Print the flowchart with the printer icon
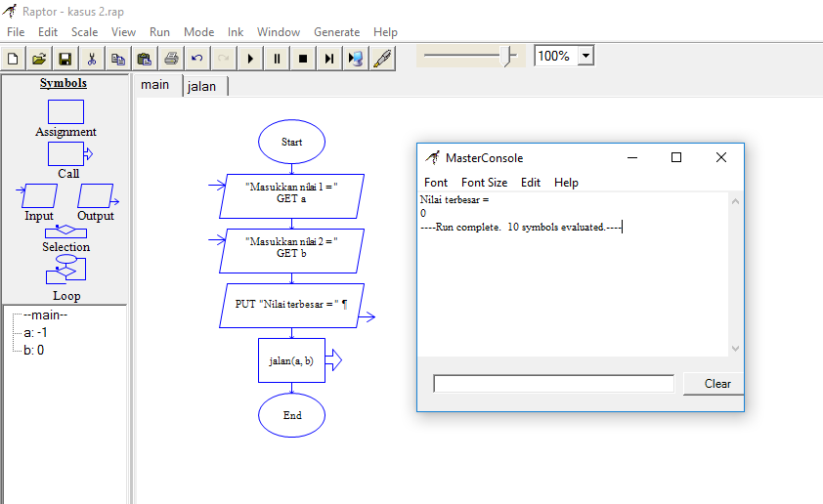The image size is (823, 504). [171, 59]
